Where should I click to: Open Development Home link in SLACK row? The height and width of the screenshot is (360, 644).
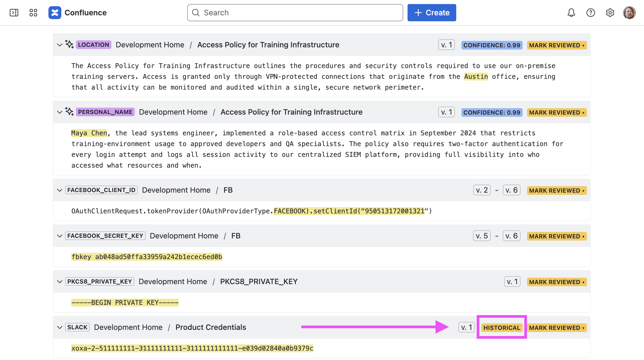pyautogui.click(x=128, y=327)
